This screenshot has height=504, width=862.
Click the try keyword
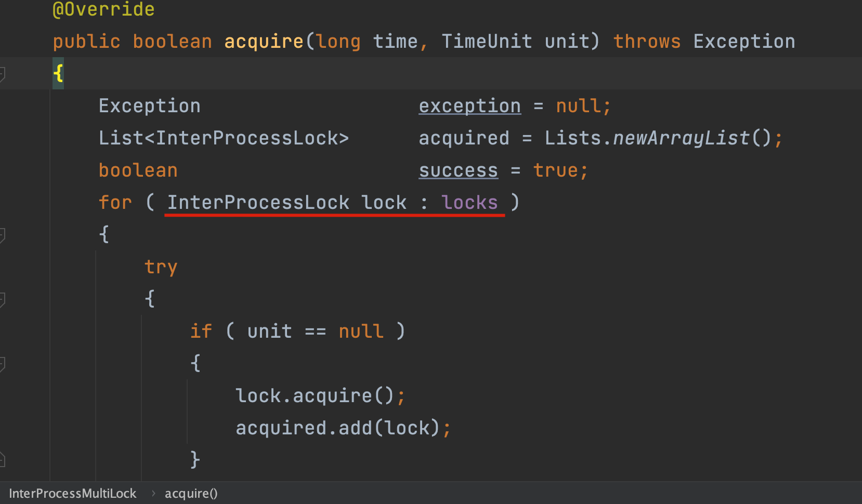[161, 267]
